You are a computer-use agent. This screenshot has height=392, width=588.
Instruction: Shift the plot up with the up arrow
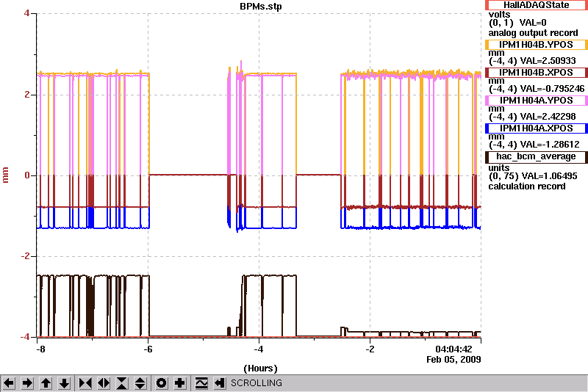pyautogui.click(x=46, y=383)
